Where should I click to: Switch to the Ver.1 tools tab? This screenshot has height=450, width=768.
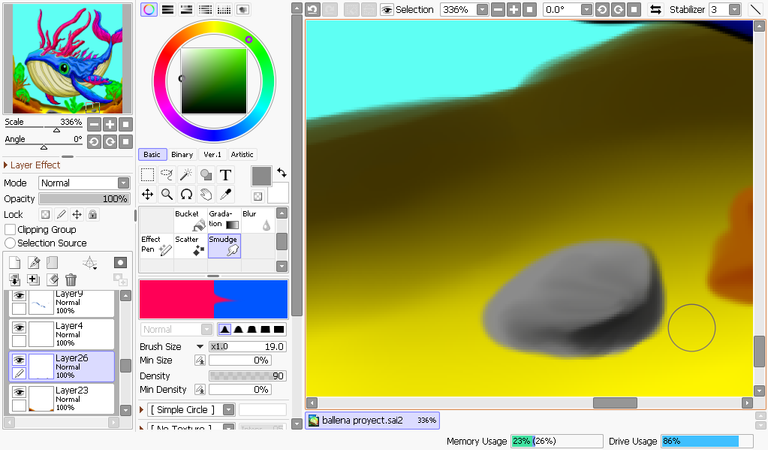212,155
